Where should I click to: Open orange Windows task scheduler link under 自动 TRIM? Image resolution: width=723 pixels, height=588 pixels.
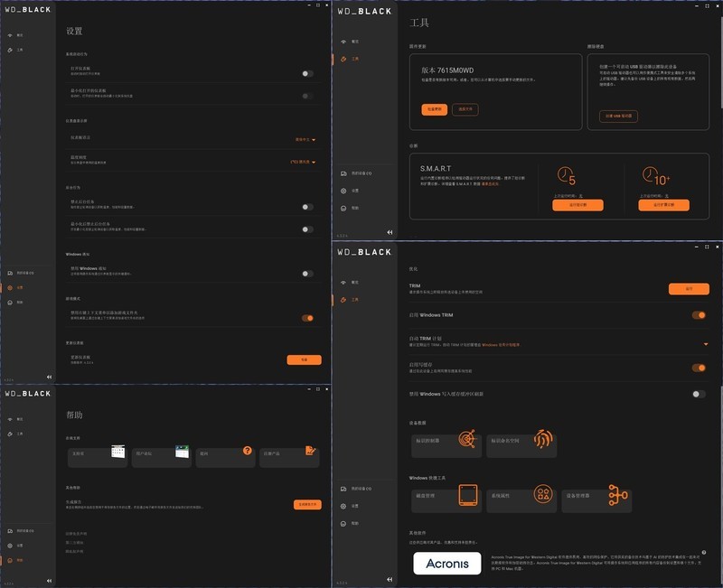(501, 345)
